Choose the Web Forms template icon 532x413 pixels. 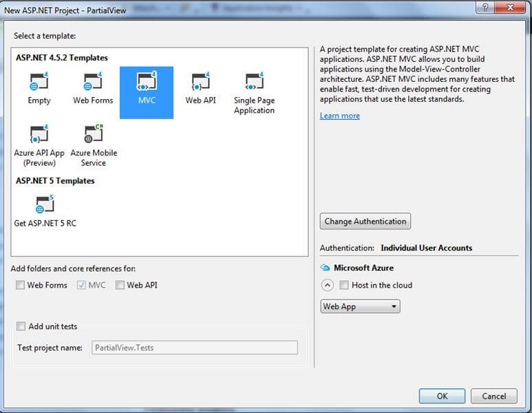pyautogui.click(x=93, y=81)
